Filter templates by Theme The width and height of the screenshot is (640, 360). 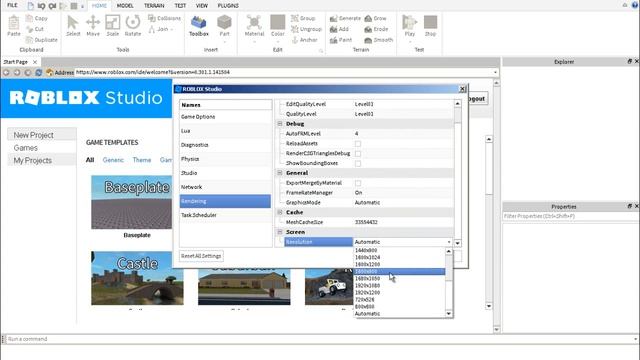pos(142,160)
